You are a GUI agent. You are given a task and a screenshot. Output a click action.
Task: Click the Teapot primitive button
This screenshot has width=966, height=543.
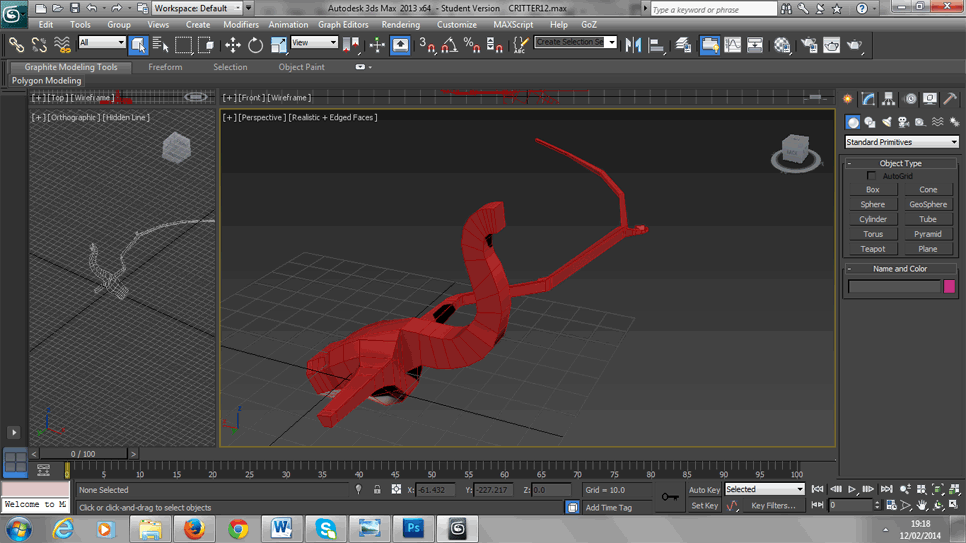(x=873, y=249)
